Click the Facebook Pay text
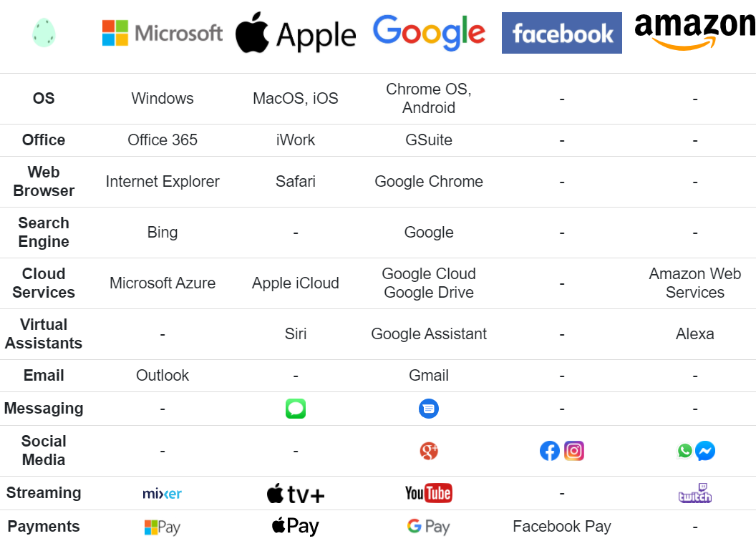 (x=562, y=527)
